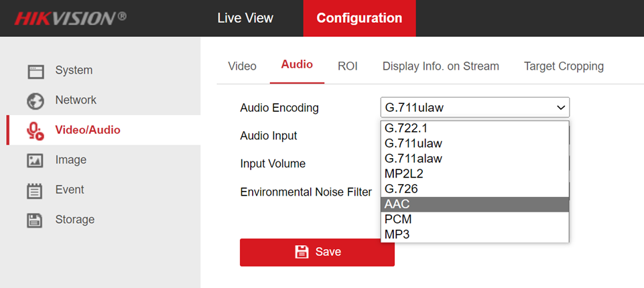The height and width of the screenshot is (288, 644).
Task: Click the Network globe icon
Action: tap(35, 100)
